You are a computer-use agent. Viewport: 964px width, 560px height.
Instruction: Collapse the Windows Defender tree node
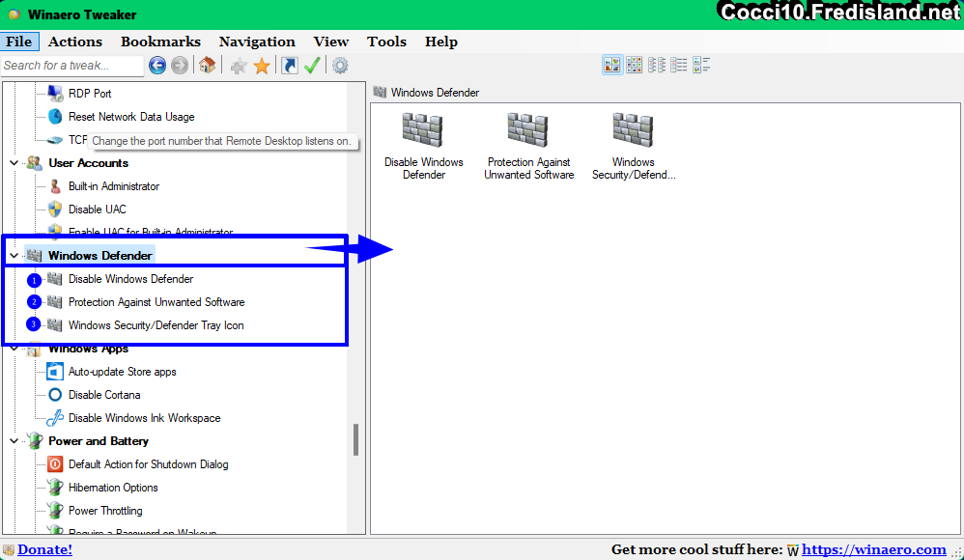tap(14, 255)
